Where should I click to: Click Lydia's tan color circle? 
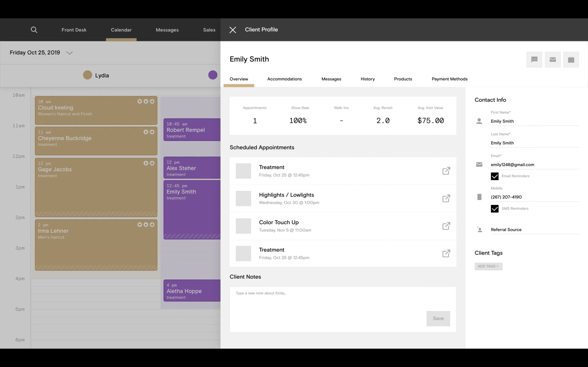point(87,75)
